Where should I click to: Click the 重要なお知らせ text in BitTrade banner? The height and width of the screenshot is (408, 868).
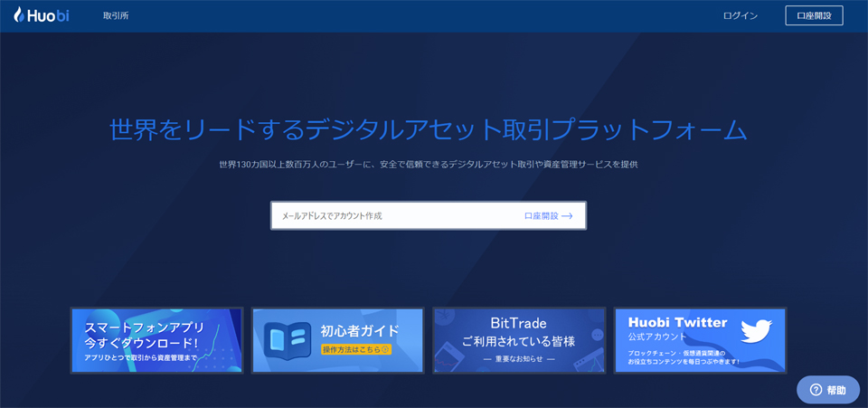tap(518, 359)
